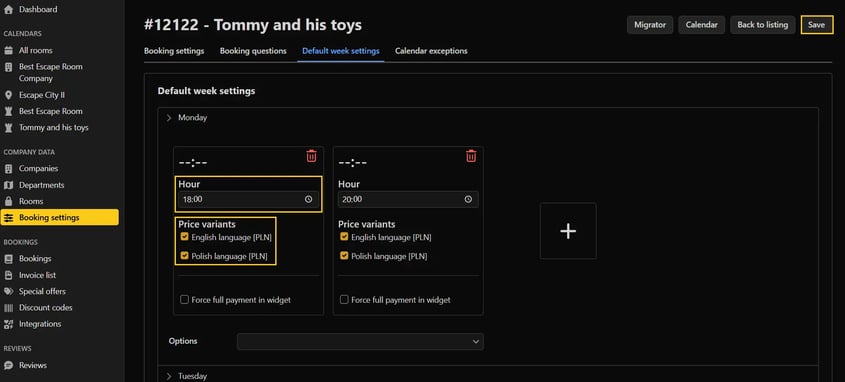The height and width of the screenshot is (382, 845).
Task: Switch to Booking settings tab
Action: 174,51
